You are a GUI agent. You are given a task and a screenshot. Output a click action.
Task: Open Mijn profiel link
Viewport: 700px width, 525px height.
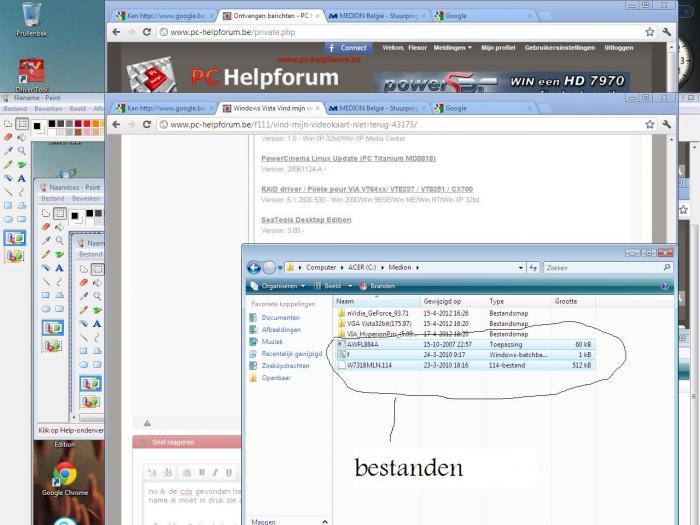tap(498, 48)
